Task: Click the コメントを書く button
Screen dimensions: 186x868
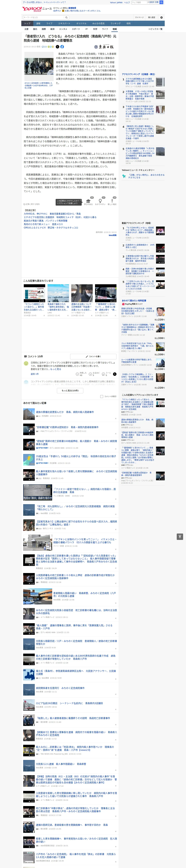Action: tap(93, 356)
